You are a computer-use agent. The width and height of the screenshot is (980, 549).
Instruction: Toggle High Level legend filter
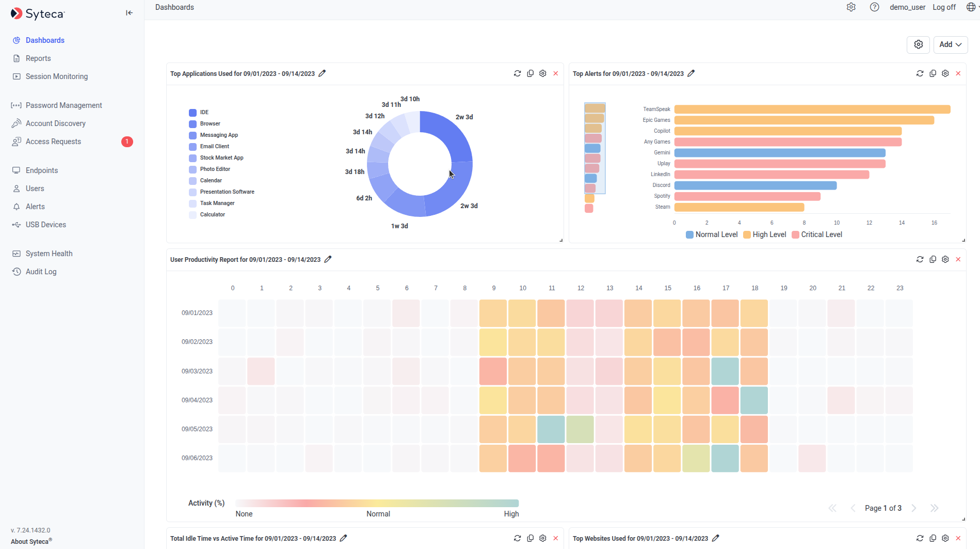(x=765, y=234)
